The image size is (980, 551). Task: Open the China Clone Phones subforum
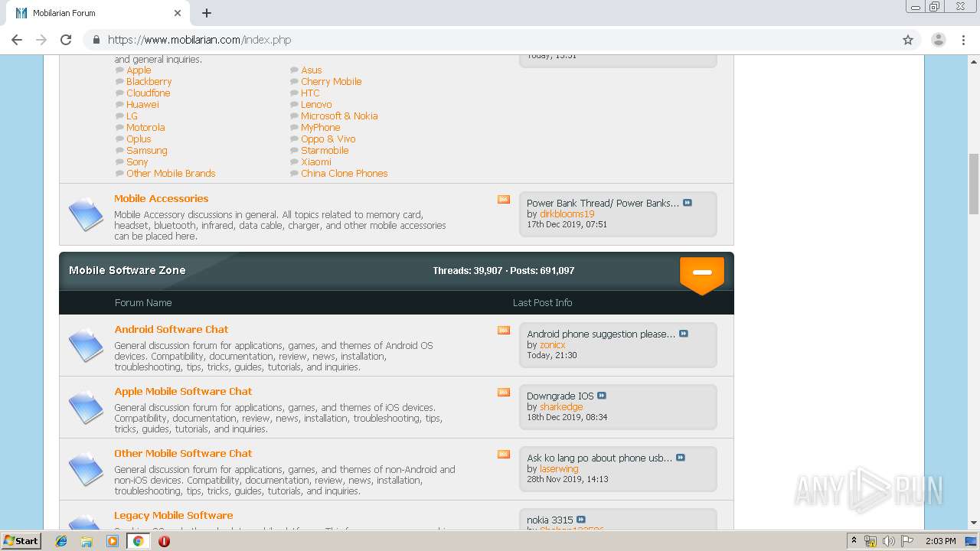coord(345,173)
